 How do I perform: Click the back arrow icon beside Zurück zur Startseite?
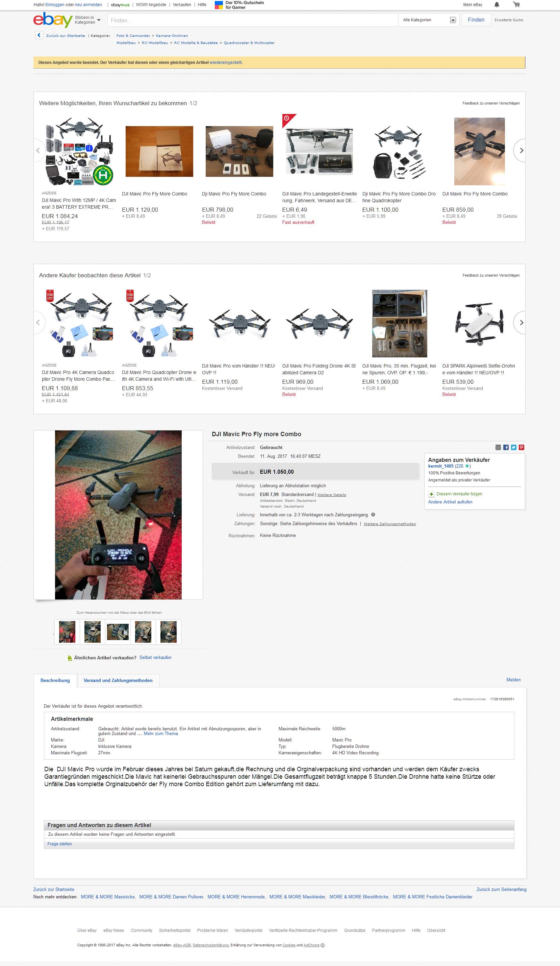39,35
